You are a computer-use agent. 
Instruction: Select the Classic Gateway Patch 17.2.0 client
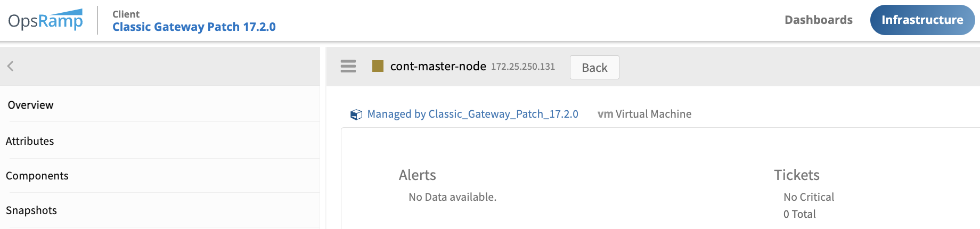[x=194, y=27]
